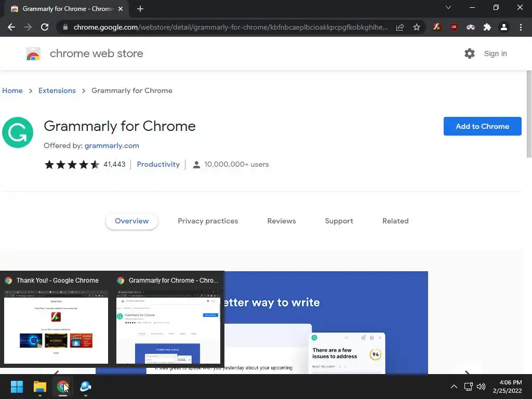Open the tab search dropdown arrow
Image resolution: width=532 pixels, height=399 pixels.
(448, 7)
